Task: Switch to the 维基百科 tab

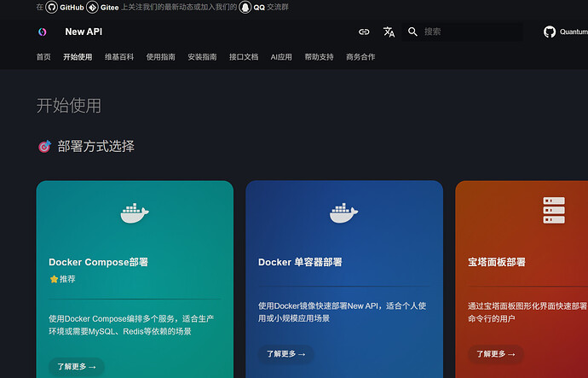Action: point(119,57)
